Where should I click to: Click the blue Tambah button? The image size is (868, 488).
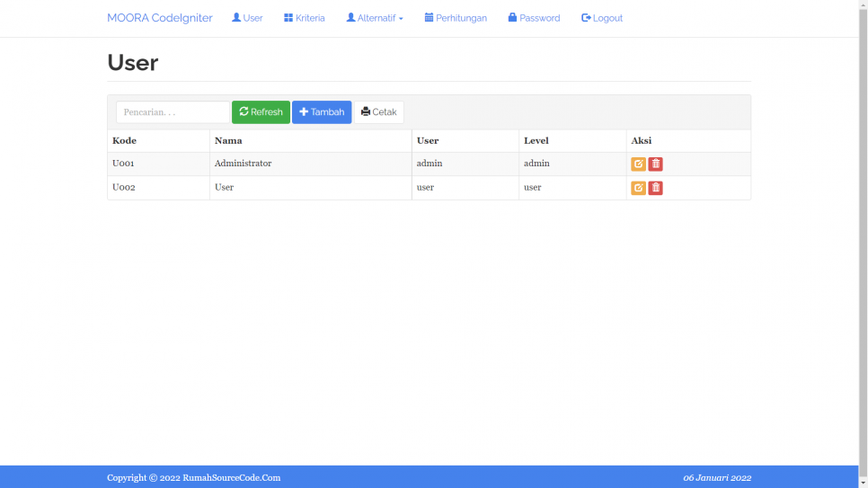[x=322, y=112]
